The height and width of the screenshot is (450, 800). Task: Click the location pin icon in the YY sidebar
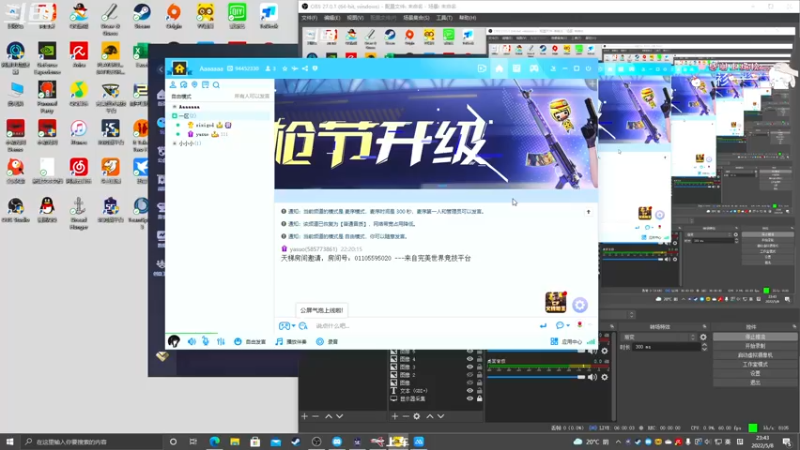pos(194,85)
